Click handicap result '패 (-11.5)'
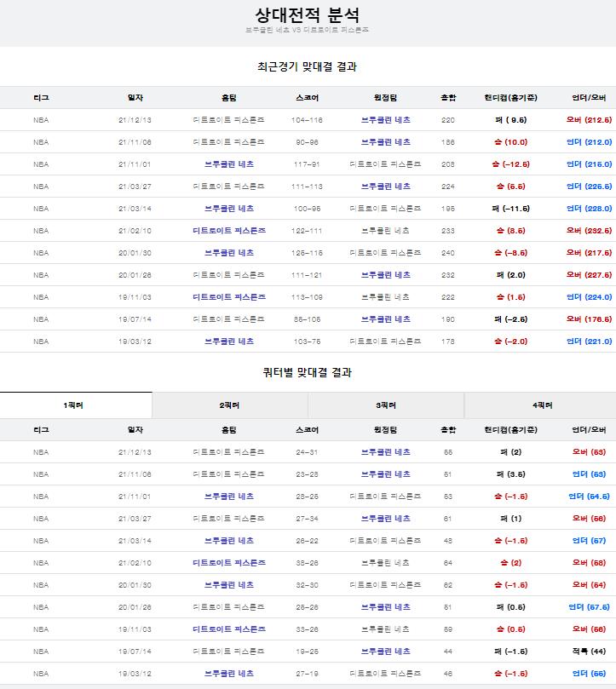The height and width of the screenshot is (689, 616). point(510,209)
